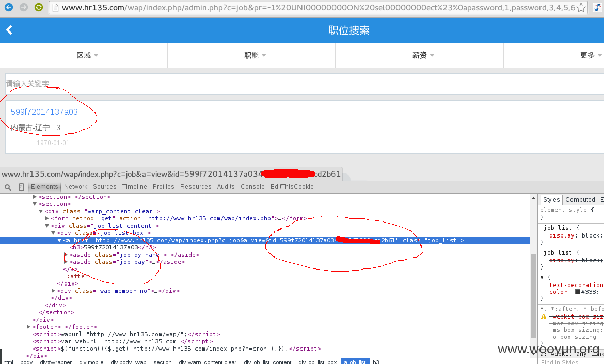Click the #333 color swatch in styles
Viewport: 604px width, 364px height.
(578, 292)
